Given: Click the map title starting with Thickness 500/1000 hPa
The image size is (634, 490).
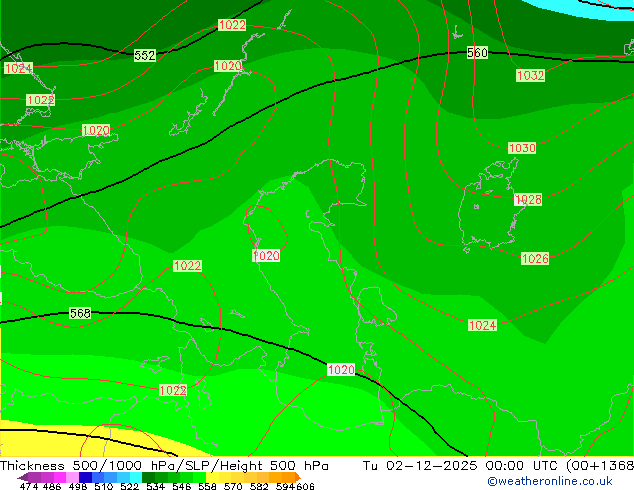Looking at the screenshot, I should tap(164, 466).
